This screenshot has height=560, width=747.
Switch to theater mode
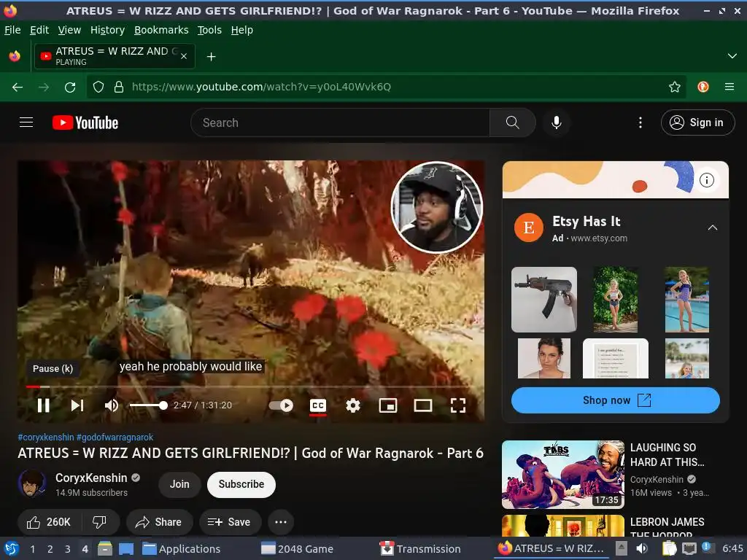click(423, 405)
